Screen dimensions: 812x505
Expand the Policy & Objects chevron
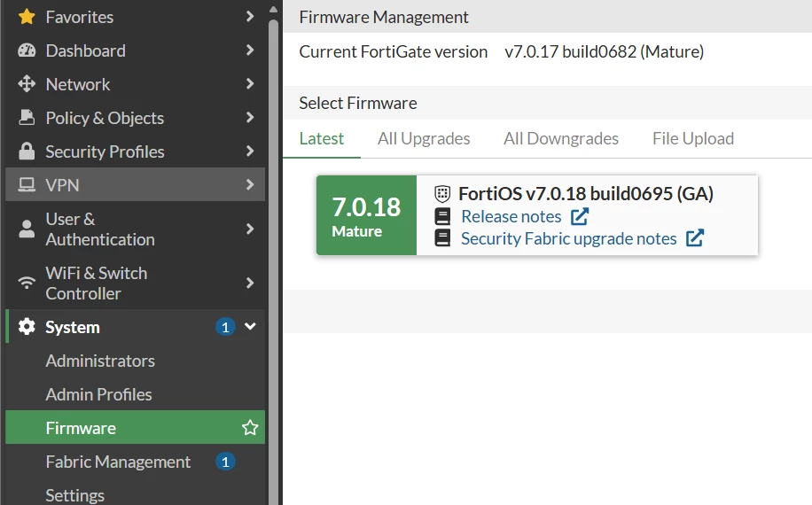(250, 118)
